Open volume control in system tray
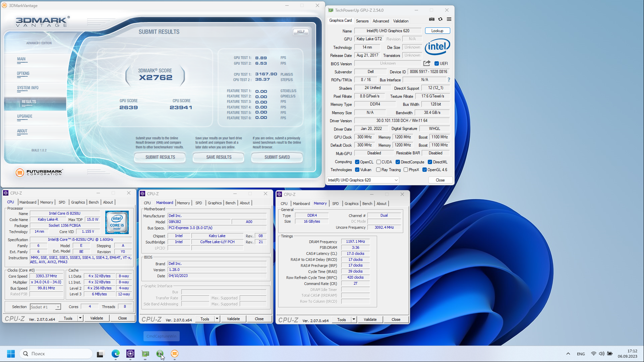Image resolution: width=644 pixels, height=362 pixels. tap(601, 354)
